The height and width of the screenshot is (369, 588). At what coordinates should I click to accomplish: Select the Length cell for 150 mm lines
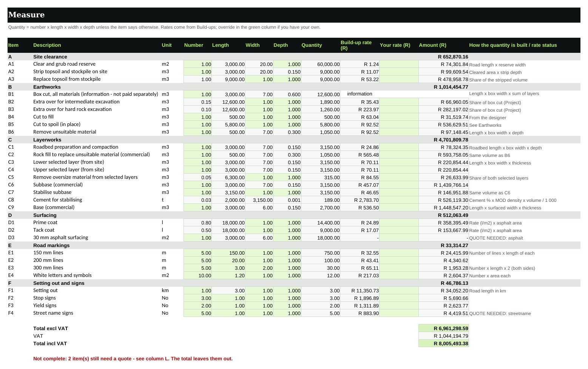228,253
